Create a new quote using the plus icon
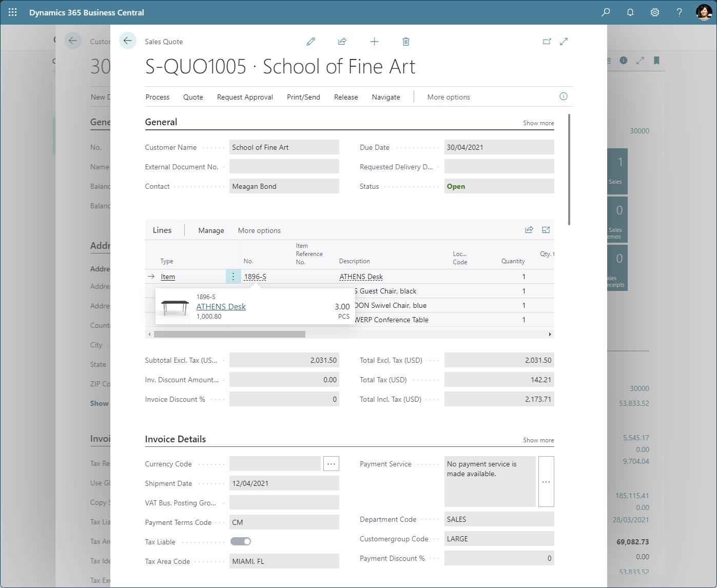This screenshot has height=588, width=717. tap(374, 42)
